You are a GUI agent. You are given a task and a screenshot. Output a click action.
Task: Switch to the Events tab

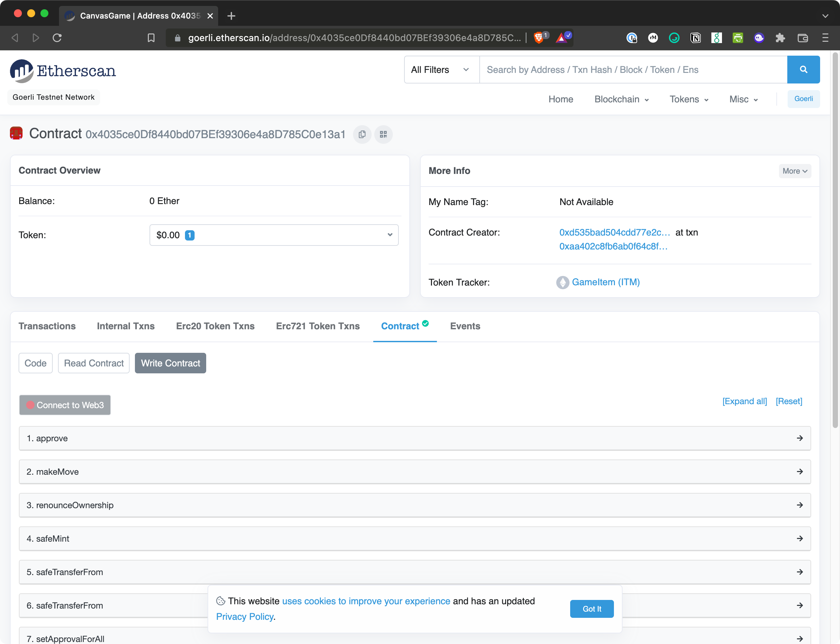click(465, 326)
